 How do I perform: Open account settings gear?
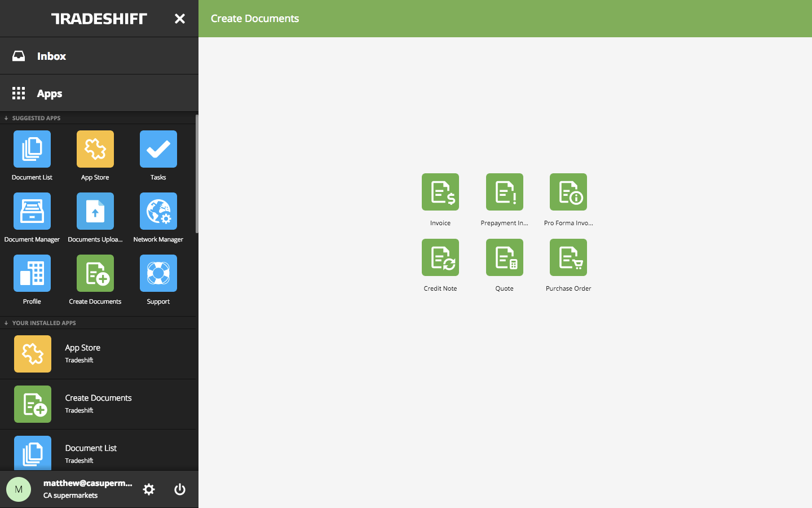click(x=149, y=489)
